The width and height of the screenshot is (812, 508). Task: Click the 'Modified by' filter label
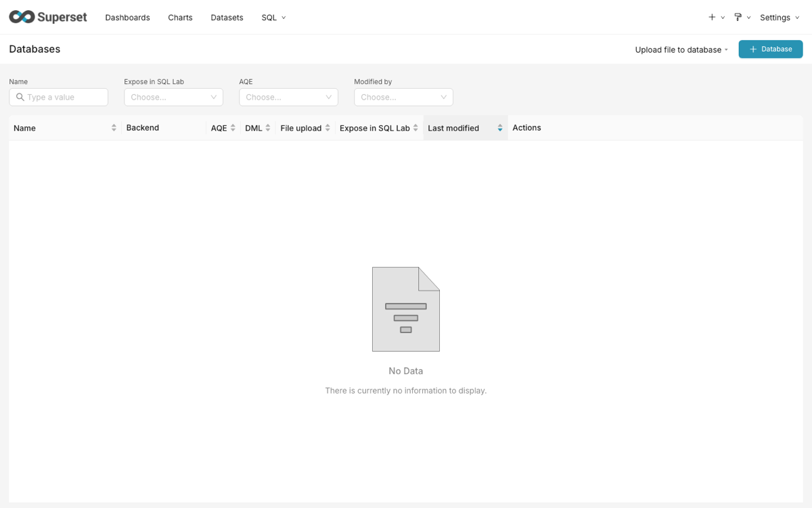[x=373, y=81]
